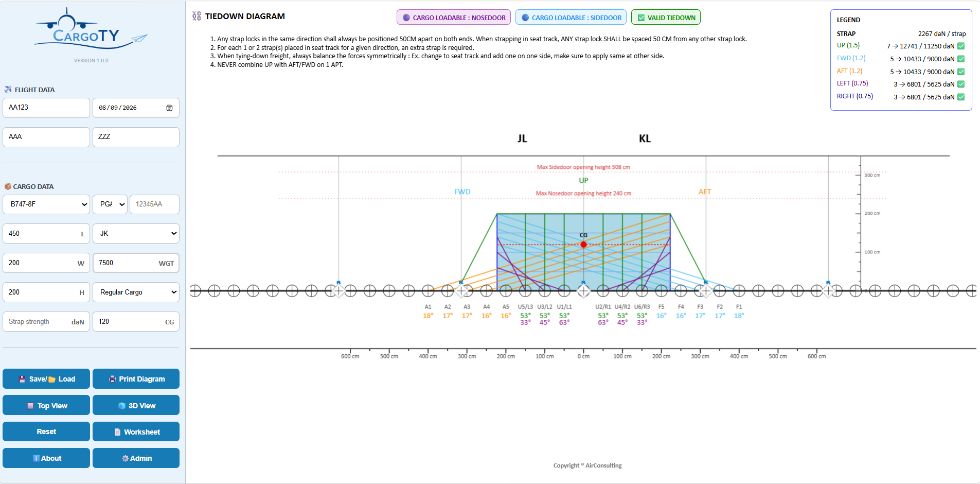Click the Valid Tiedown badge
The width and height of the screenshot is (980, 484).
(666, 18)
